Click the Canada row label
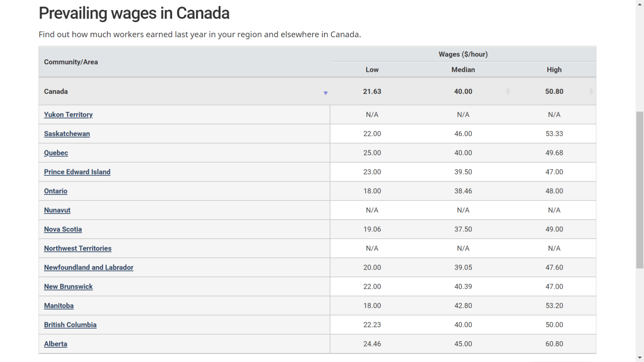 click(56, 92)
